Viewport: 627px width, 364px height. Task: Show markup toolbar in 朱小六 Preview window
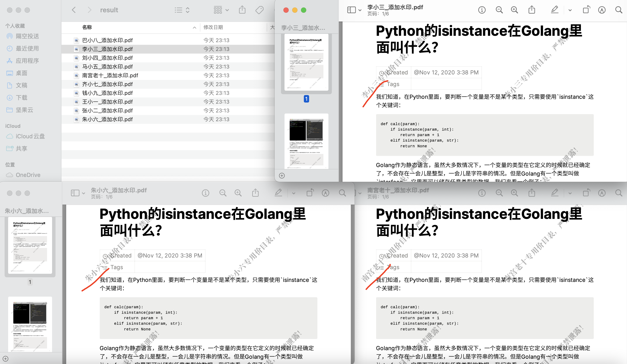(x=325, y=193)
